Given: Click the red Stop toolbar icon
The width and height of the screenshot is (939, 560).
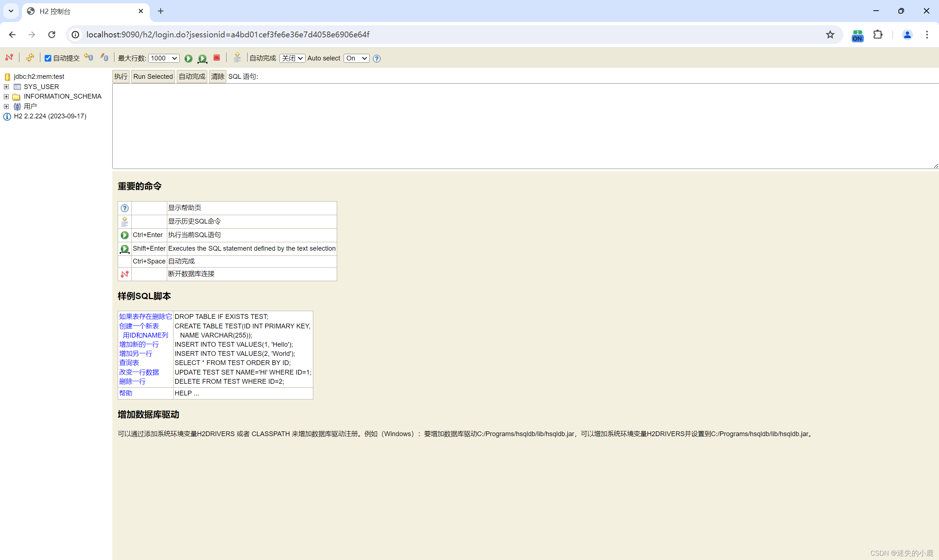Looking at the screenshot, I should pyautogui.click(x=217, y=58).
